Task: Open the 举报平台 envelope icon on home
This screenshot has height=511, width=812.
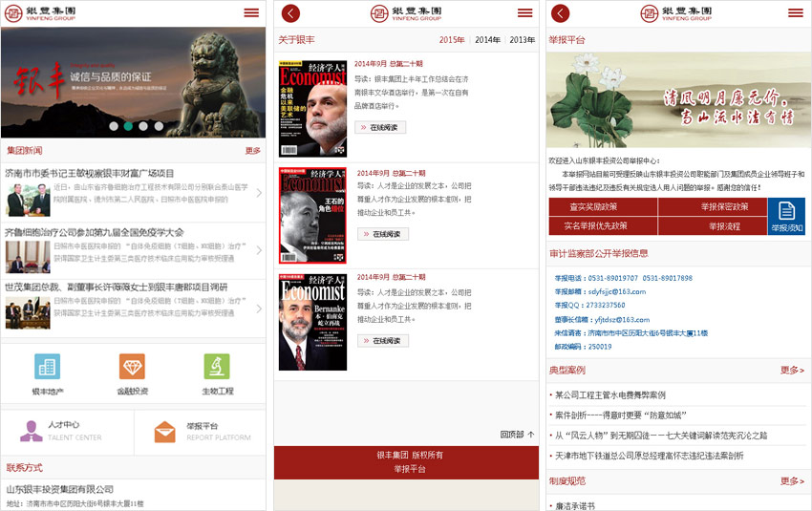Action: coord(164,432)
